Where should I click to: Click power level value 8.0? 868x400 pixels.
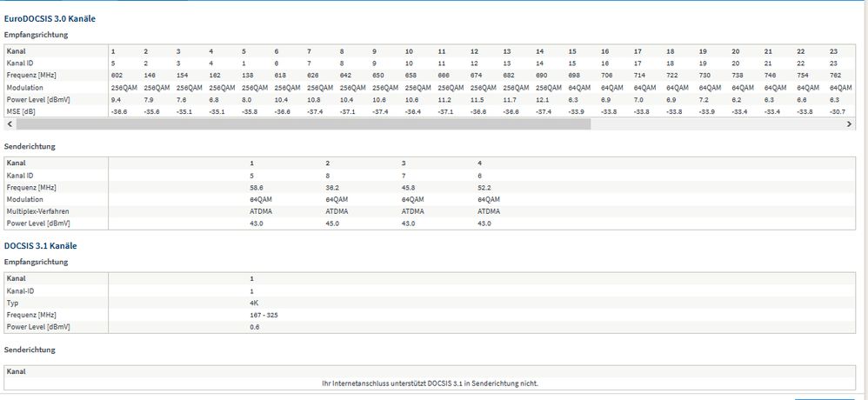(x=246, y=100)
